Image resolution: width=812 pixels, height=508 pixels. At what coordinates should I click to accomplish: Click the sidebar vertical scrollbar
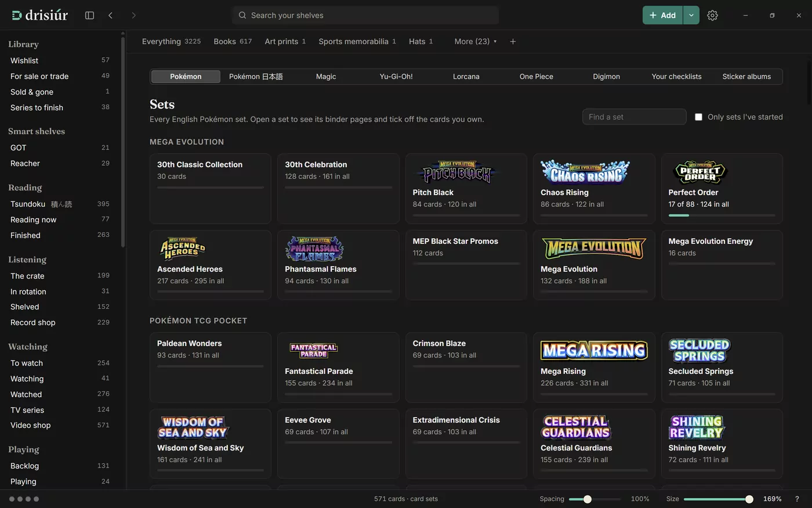click(x=123, y=142)
